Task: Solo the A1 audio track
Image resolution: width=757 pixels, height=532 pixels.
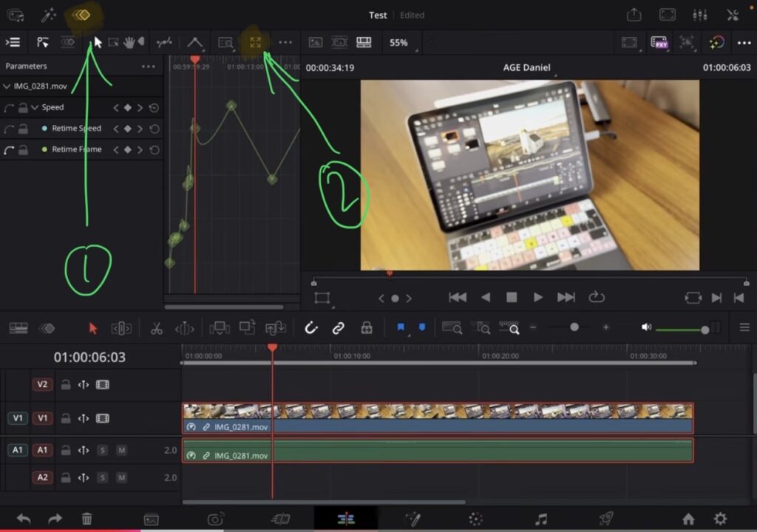Action: 102,451
